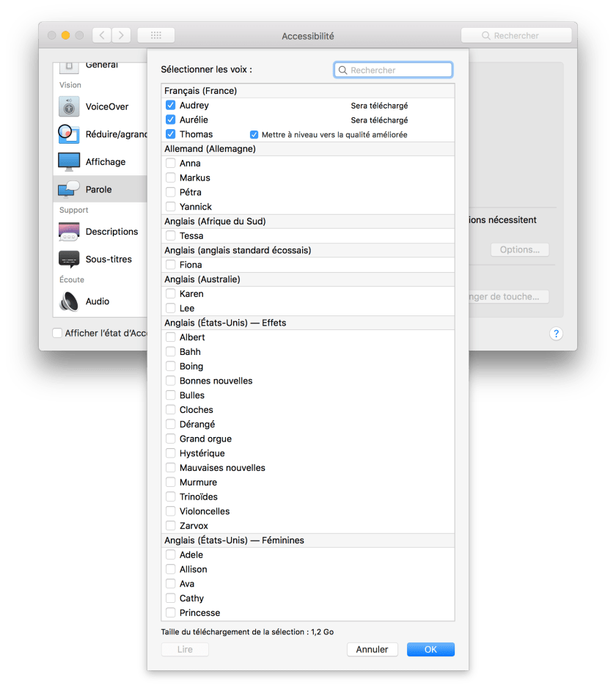Enable the Anna German voice
The image size is (616, 685).
pyautogui.click(x=171, y=164)
